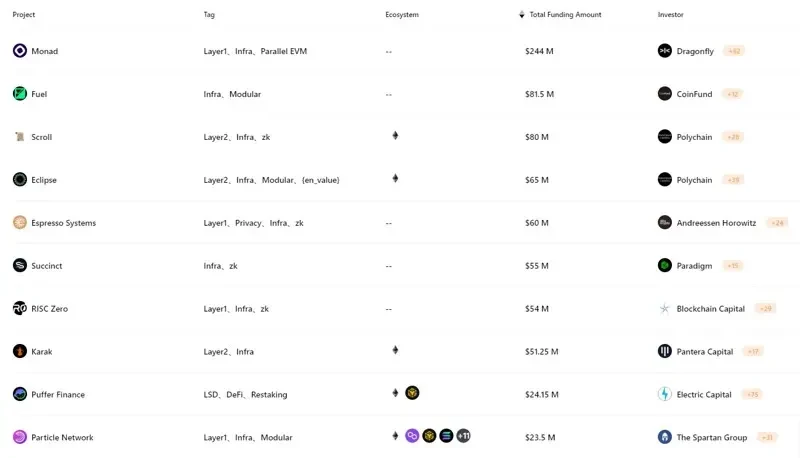The image size is (800, 458).
Task: Click the Monad project logo icon
Action: pyautogui.click(x=20, y=51)
